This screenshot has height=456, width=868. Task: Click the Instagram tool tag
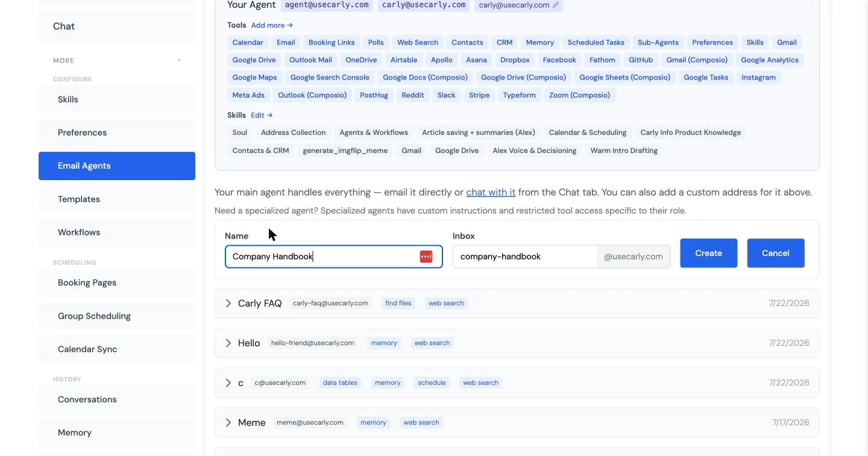coord(758,77)
